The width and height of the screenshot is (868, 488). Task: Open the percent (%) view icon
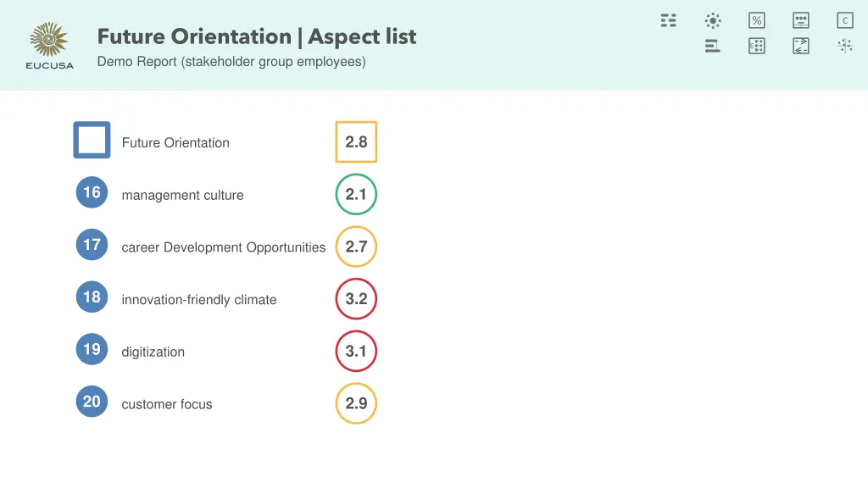(x=757, y=20)
